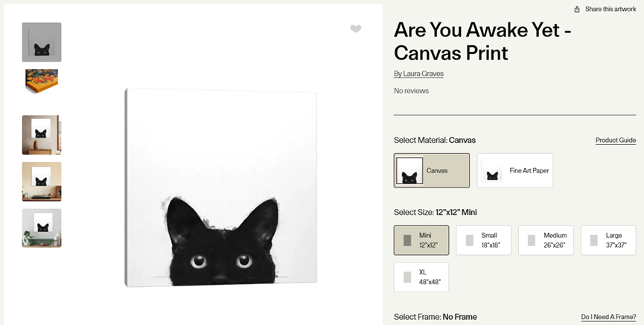Click the main cat canvas image
This screenshot has width=644, height=325.
pos(221,186)
